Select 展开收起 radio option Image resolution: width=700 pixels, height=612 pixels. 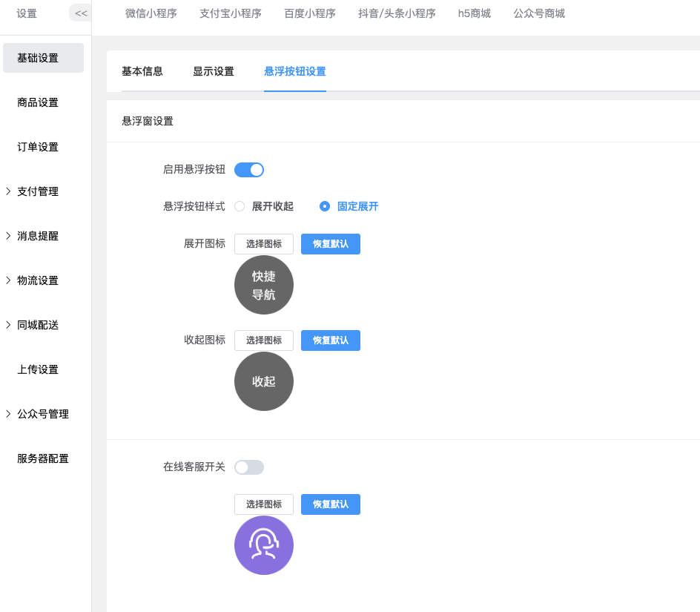[x=240, y=206]
